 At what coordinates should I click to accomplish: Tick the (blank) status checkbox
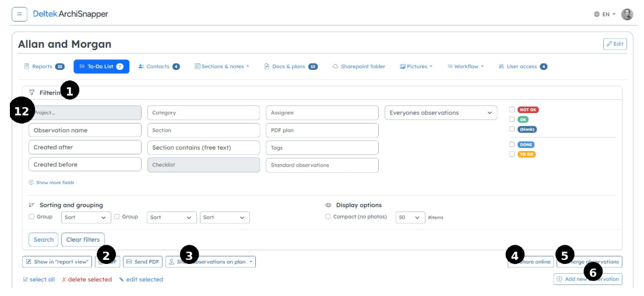[x=512, y=129]
